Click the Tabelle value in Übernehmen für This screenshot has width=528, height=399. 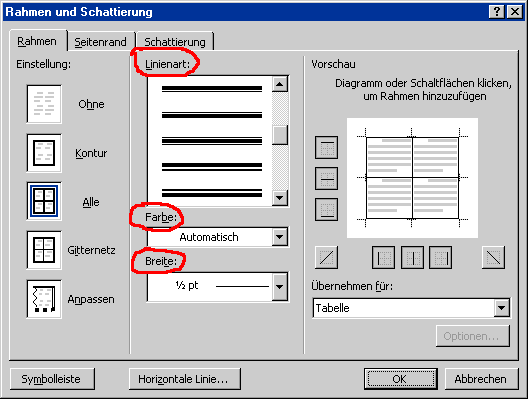[x=332, y=308]
